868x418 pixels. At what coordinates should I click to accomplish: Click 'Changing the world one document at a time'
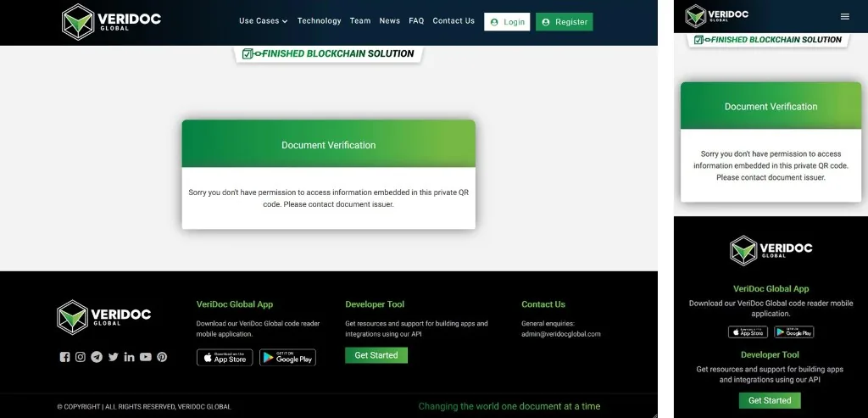click(x=509, y=406)
